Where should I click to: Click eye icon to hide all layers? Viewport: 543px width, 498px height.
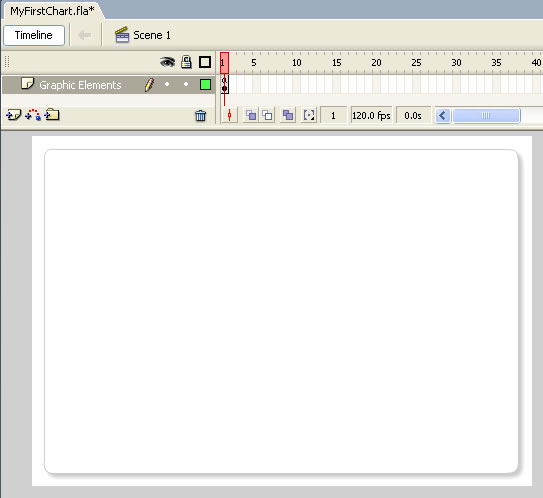pos(168,62)
